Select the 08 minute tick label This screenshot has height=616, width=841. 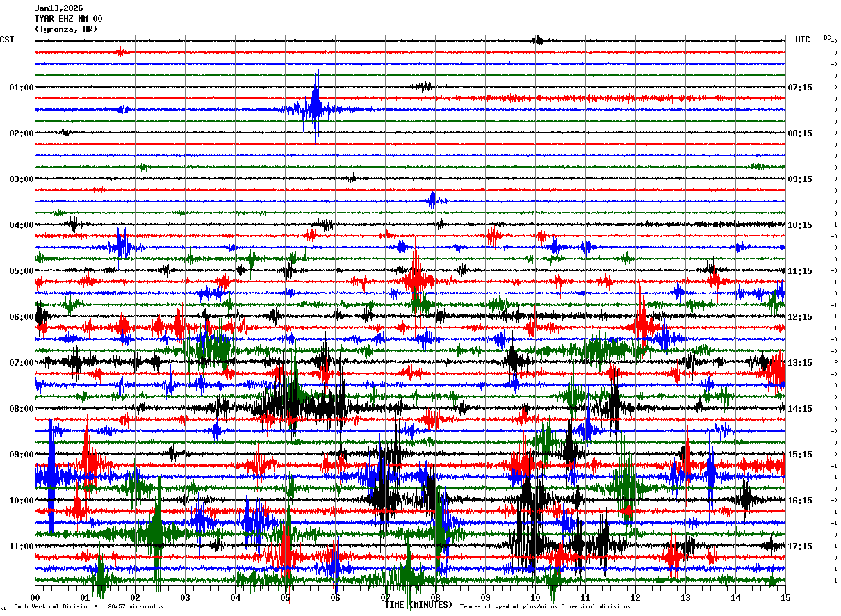click(436, 597)
